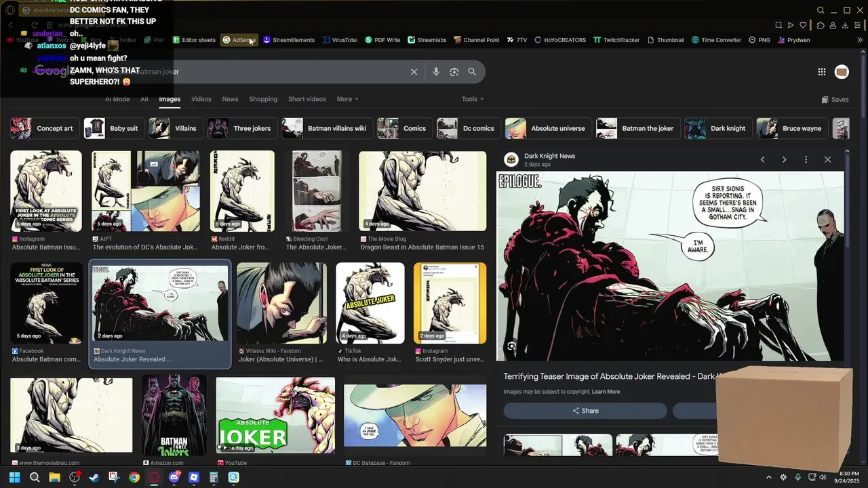Filter by Bruce wayne chip

click(791, 128)
